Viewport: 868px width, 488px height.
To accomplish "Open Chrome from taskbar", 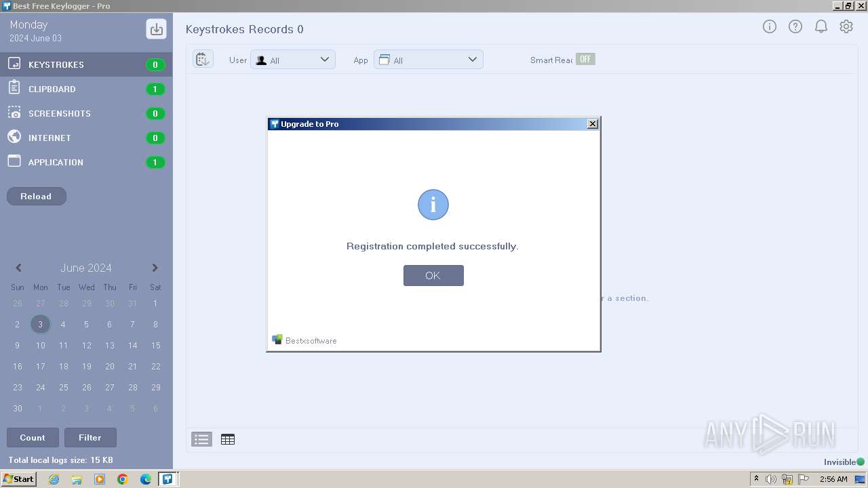I will pyautogui.click(x=123, y=479).
